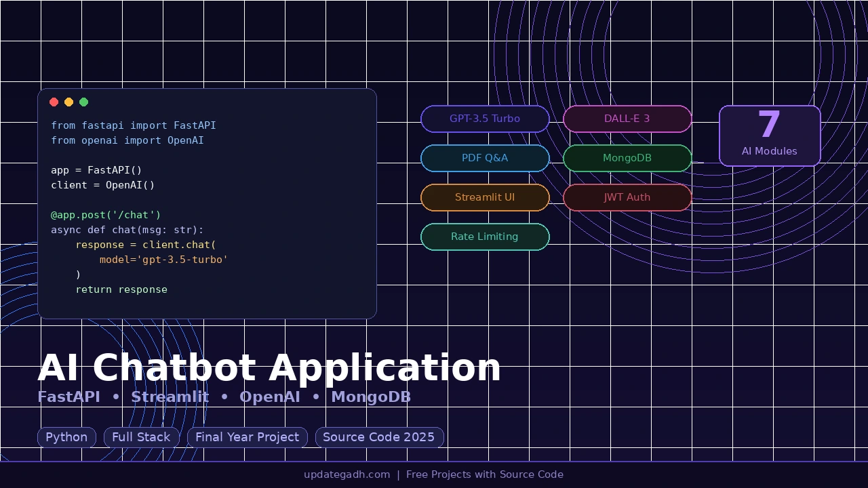Select the Rate Limiting pill

(485, 237)
